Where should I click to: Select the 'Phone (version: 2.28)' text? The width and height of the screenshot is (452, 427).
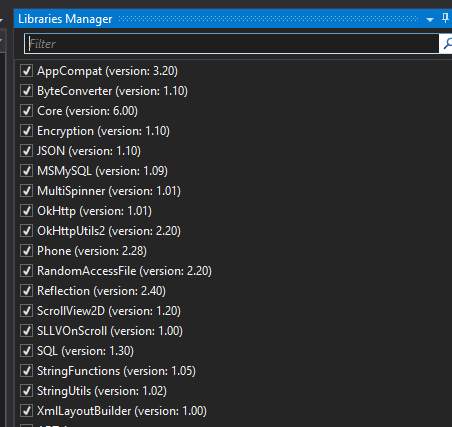click(92, 251)
